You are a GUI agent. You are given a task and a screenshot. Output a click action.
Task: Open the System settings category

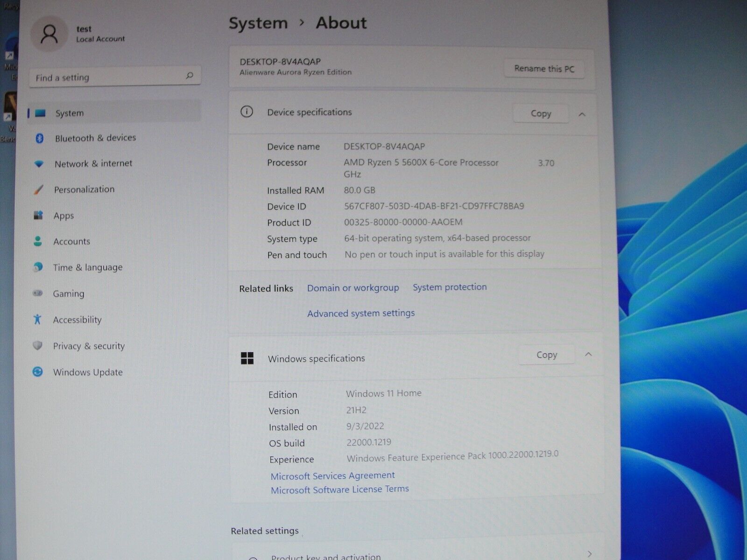click(x=114, y=113)
